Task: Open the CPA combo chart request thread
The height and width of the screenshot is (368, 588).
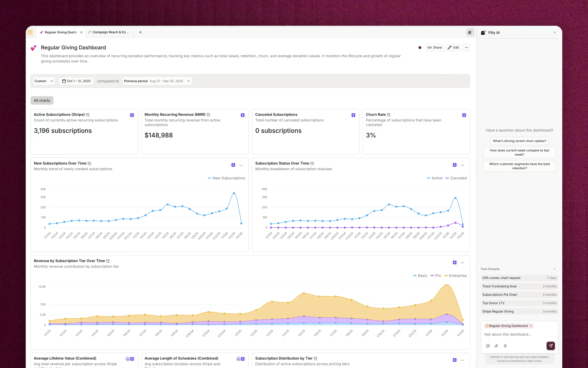Action: (x=519, y=278)
